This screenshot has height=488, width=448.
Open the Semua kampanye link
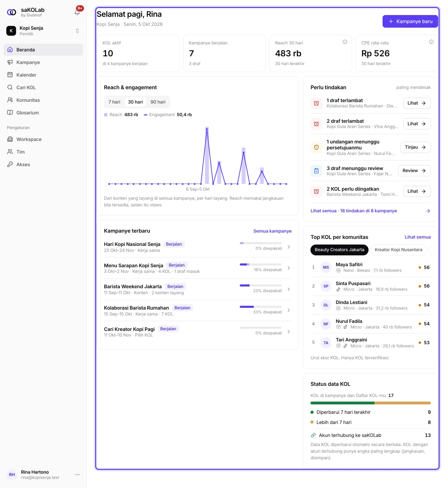pyautogui.click(x=272, y=231)
